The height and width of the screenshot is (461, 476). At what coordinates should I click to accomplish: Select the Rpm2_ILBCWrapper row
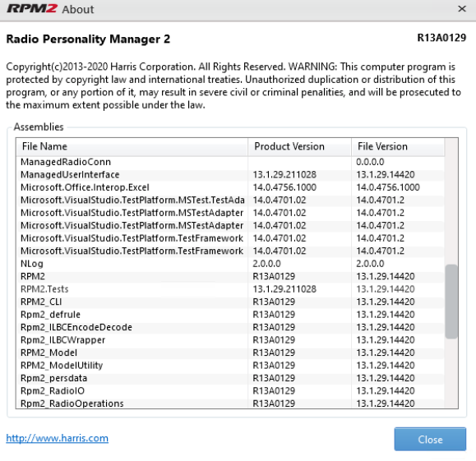[230, 340]
